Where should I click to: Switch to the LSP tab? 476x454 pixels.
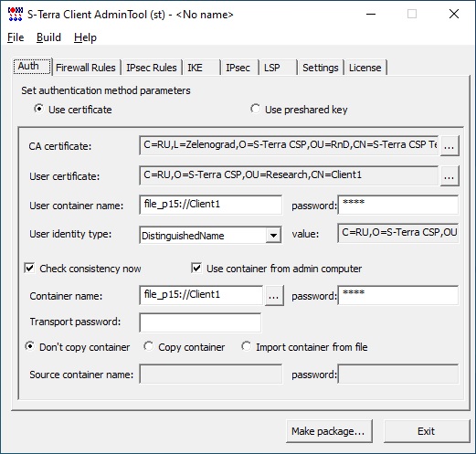278,68
